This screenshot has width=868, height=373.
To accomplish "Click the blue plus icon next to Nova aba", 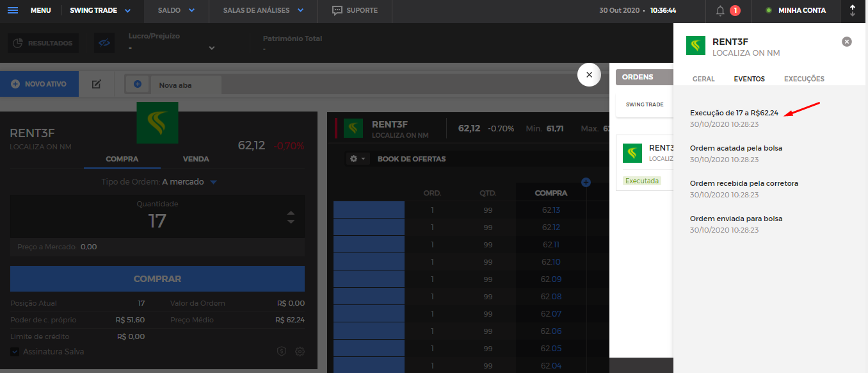I will (138, 84).
